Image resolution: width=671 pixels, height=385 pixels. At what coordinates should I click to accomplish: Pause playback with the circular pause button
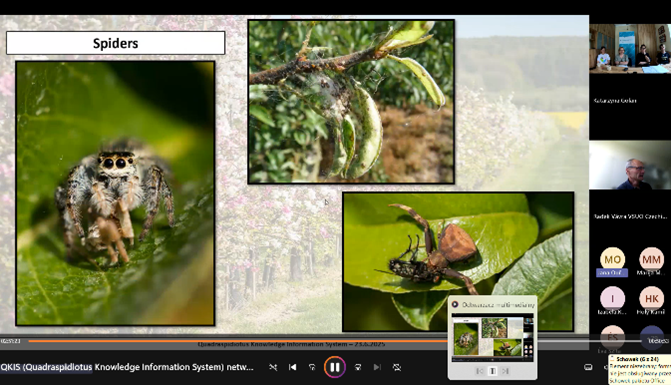[x=335, y=367]
